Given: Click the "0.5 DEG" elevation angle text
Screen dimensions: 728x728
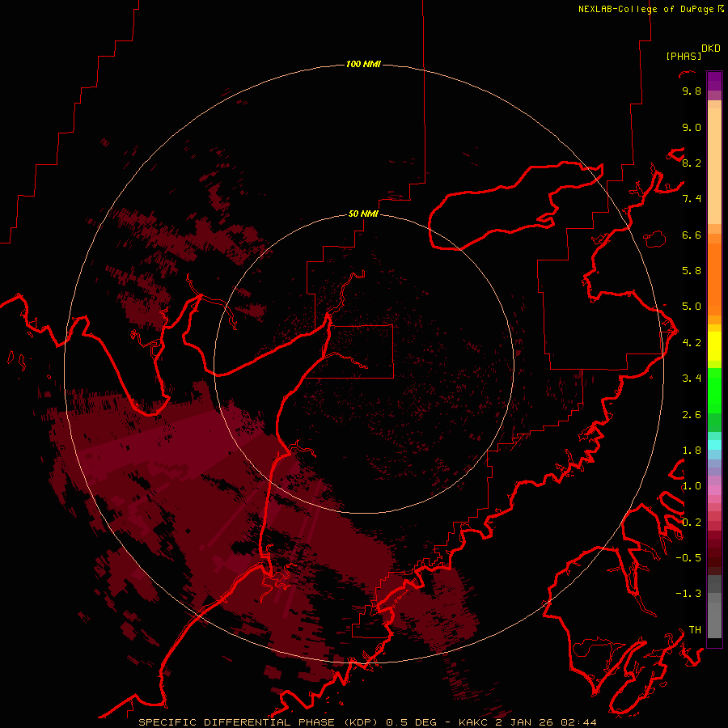Looking at the screenshot, I should pos(412,722).
